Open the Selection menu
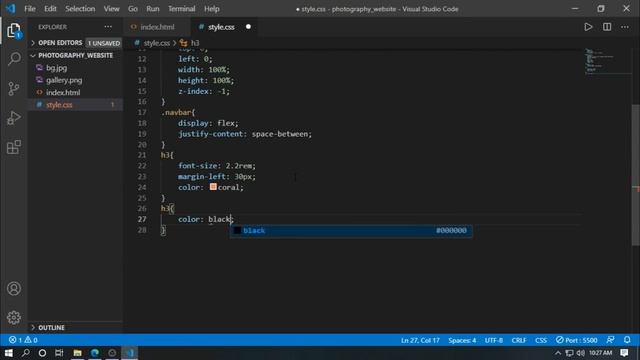 [x=80, y=9]
